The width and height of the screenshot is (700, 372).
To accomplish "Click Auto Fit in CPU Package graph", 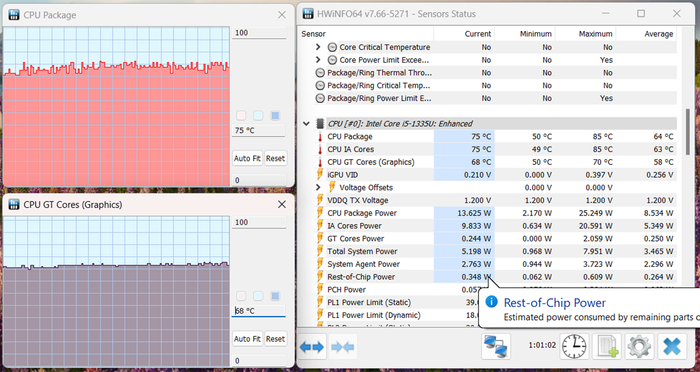I will tap(247, 159).
